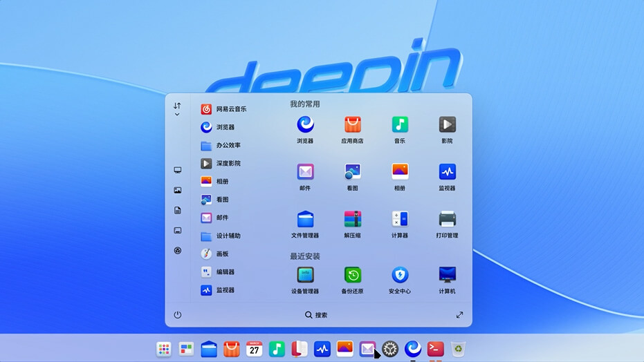Viewport: 644px width, 362px height.
Task: Toggle launcher fullscreen mode with expand arrows
Action: (459, 315)
